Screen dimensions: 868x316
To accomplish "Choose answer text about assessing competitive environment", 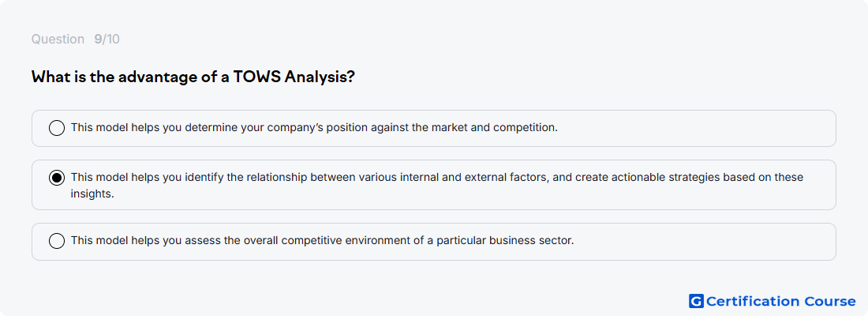I will [x=322, y=241].
